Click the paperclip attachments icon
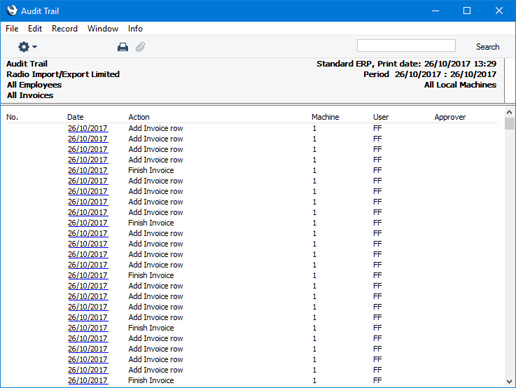Viewport: 516px width, 388px height. tap(140, 47)
